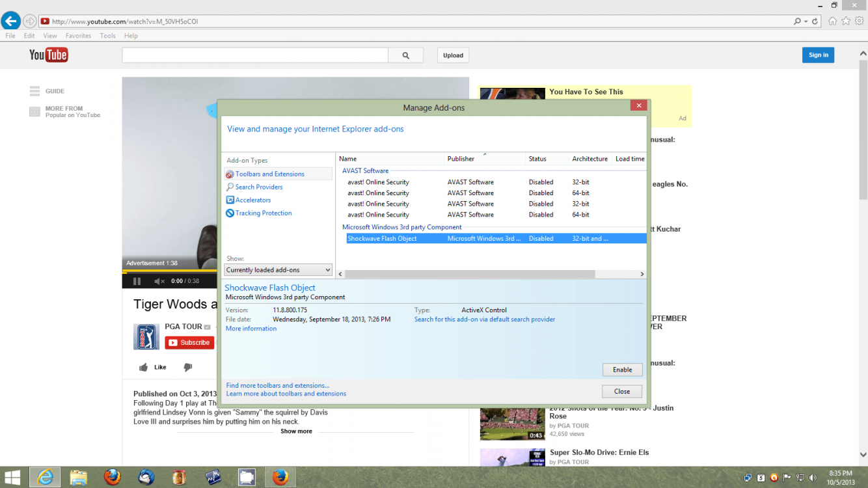Image resolution: width=868 pixels, height=488 pixels.
Task: Unmute the video player speaker
Action: click(x=159, y=281)
